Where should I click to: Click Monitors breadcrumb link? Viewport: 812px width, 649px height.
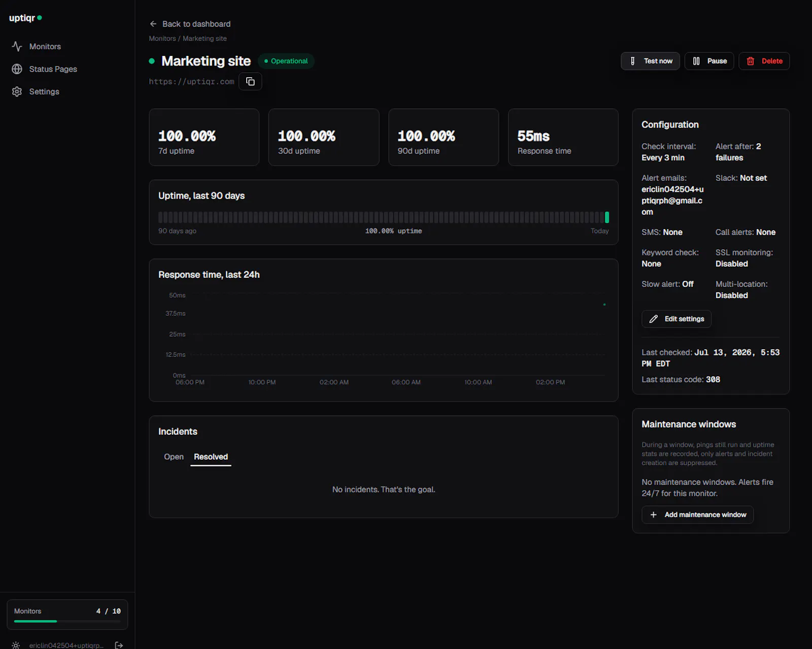pos(162,39)
